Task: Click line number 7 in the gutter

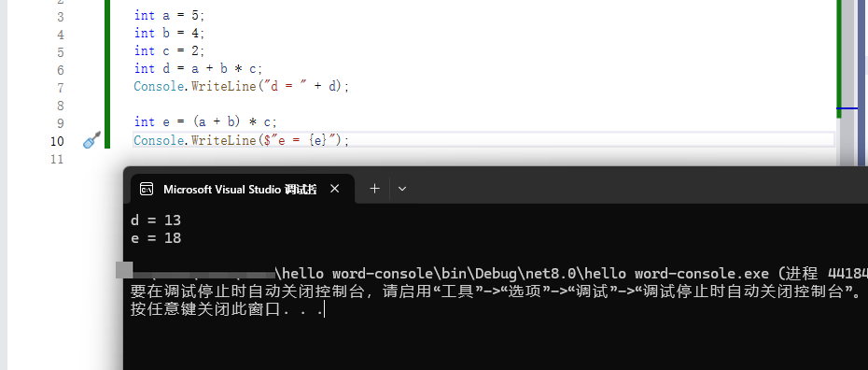Action: click(x=61, y=88)
